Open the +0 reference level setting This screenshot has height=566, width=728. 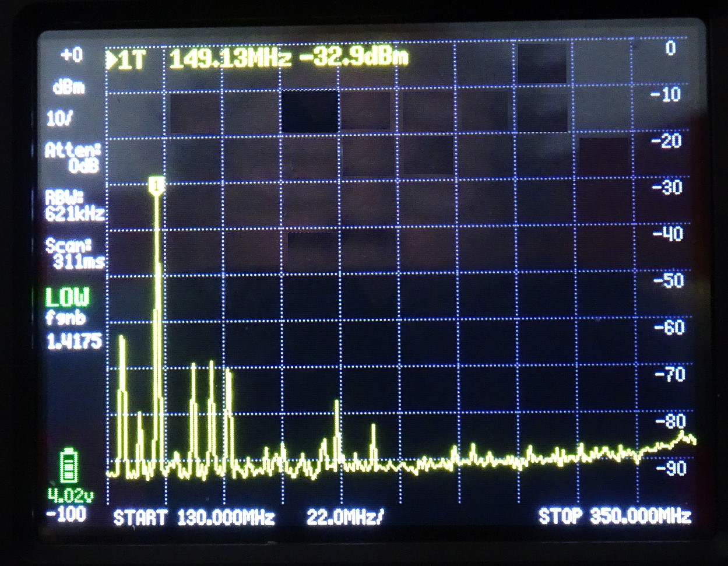71,55
